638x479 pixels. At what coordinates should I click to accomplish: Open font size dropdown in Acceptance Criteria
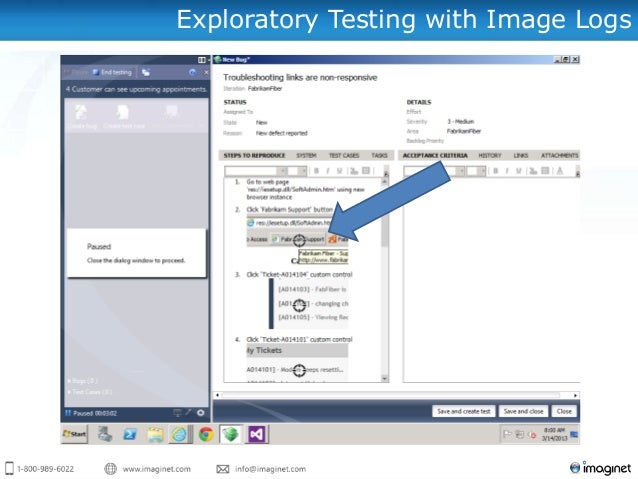[482, 171]
